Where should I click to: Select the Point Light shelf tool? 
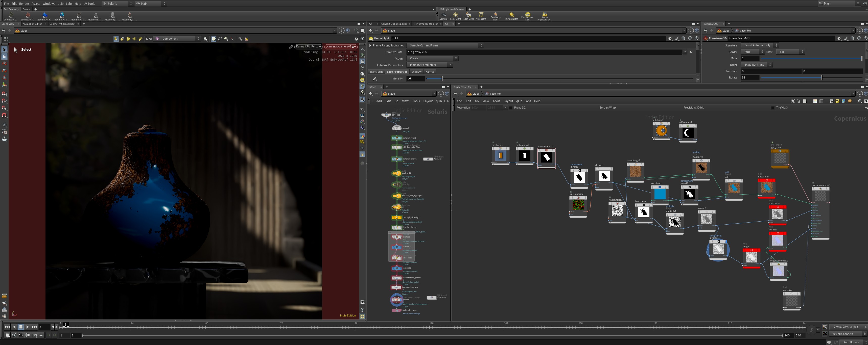click(x=455, y=16)
